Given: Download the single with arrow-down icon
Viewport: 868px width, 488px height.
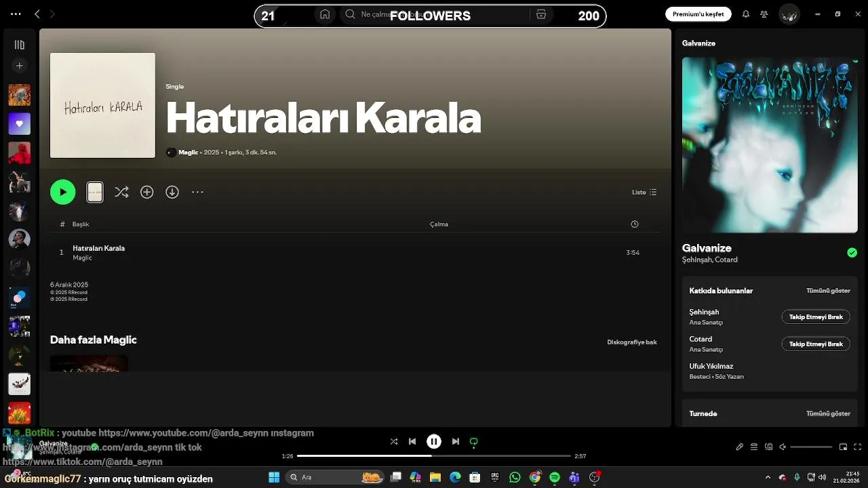Looking at the screenshot, I should tap(172, 192).
